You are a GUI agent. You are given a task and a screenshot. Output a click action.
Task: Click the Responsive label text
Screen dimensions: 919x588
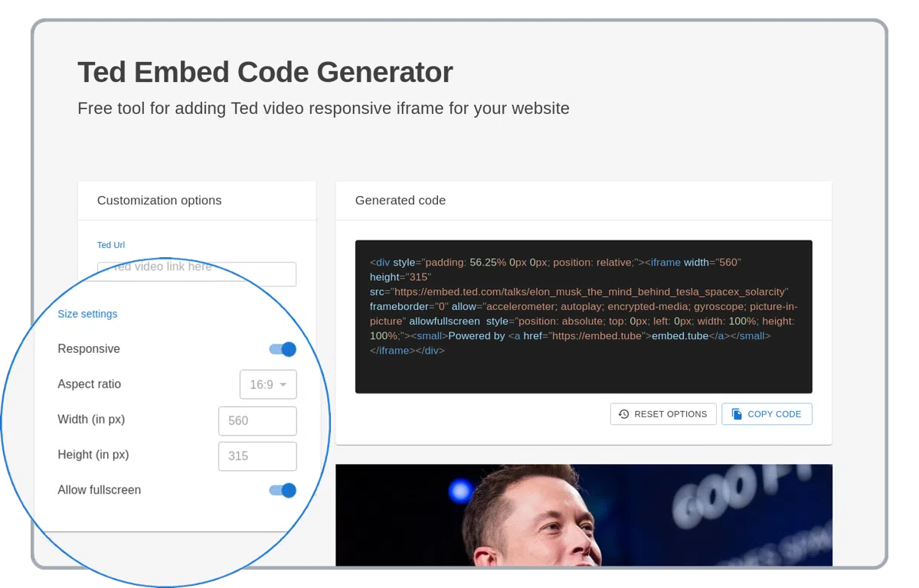(89, 349)
